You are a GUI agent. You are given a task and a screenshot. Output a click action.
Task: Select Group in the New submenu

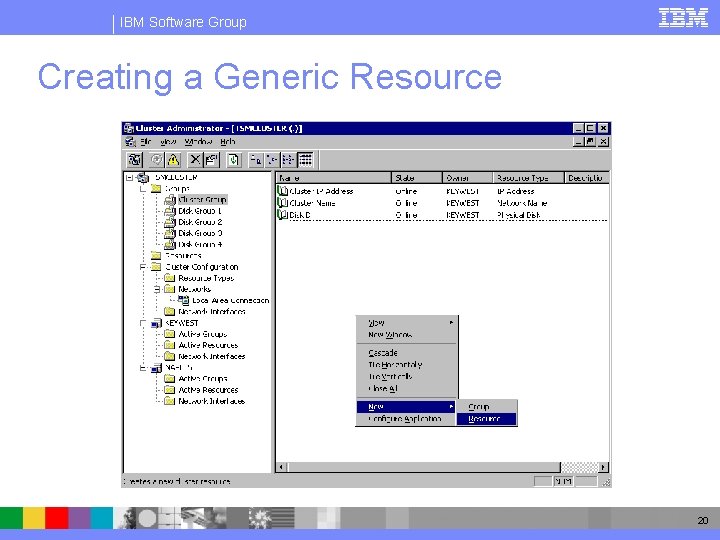486,407
